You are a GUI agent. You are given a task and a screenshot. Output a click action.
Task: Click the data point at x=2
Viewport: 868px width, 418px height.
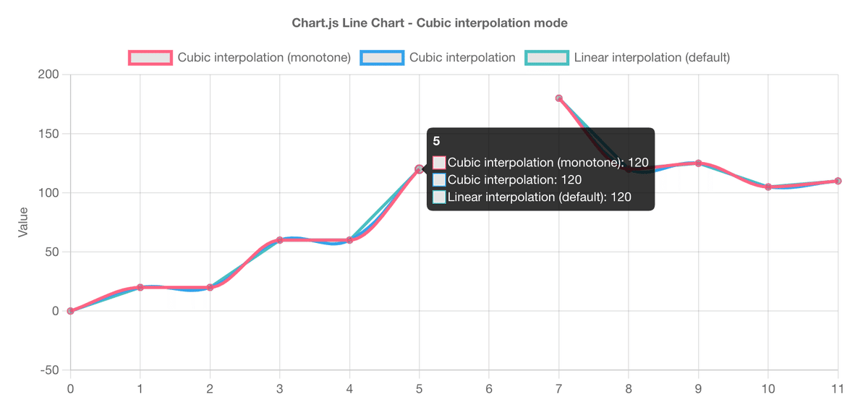click(x=210, y=287)
